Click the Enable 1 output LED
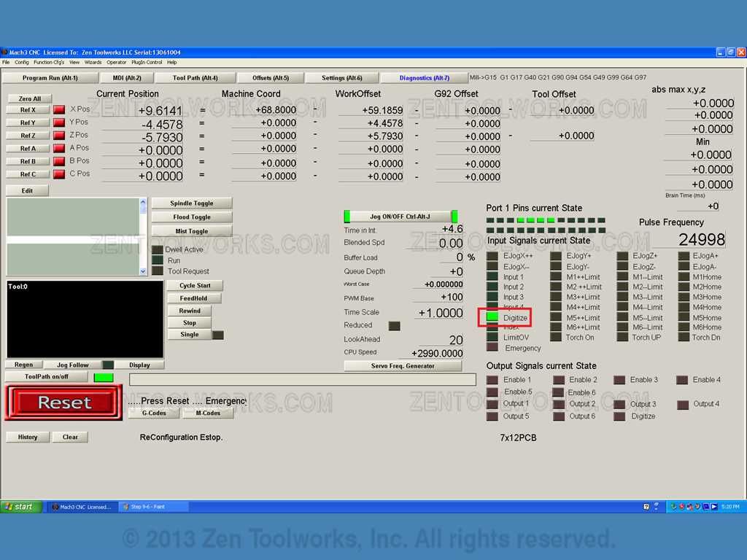This screenshot has height=560, width=747. coord(492,379)
